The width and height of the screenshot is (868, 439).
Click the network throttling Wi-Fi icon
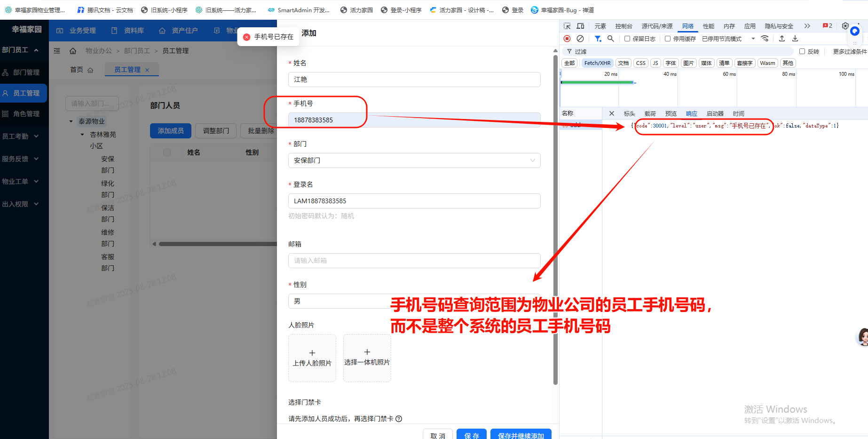click(765, 39)
